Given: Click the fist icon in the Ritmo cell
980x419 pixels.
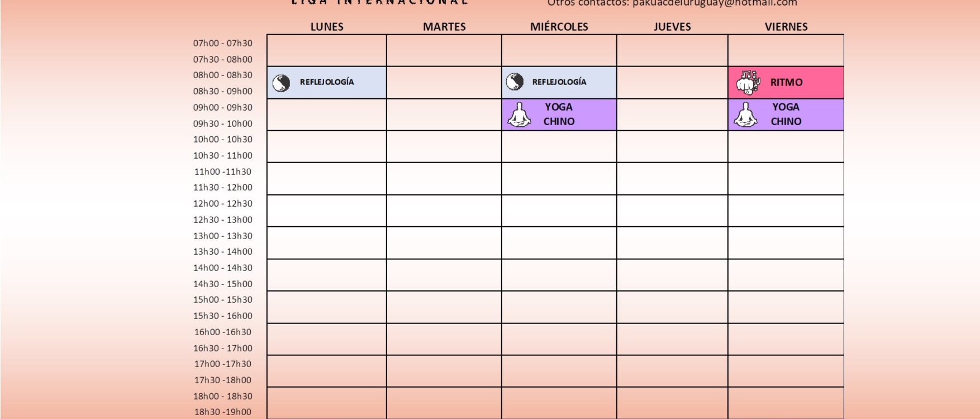Looking at the screenshot, I should 748,83.
